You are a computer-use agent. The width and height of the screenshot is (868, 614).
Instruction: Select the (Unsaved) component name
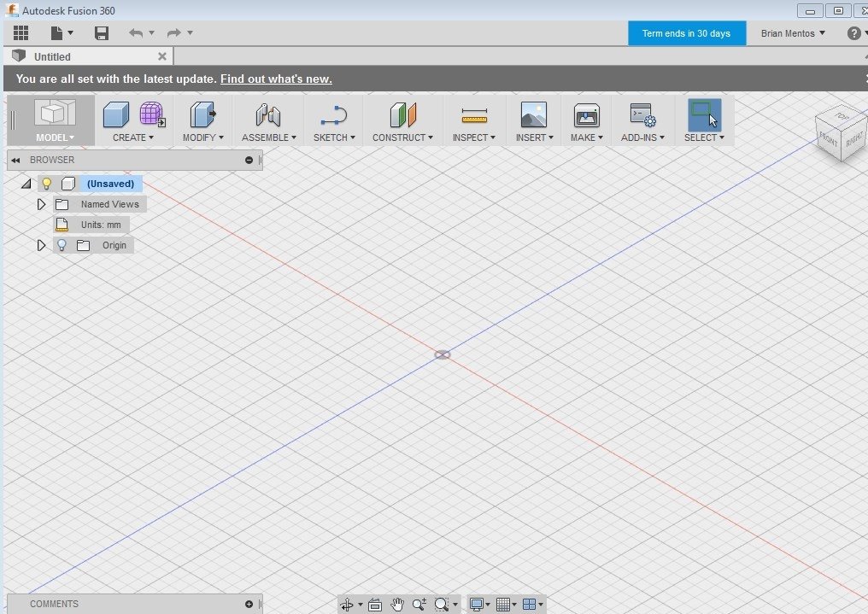(x=110, y=184)
